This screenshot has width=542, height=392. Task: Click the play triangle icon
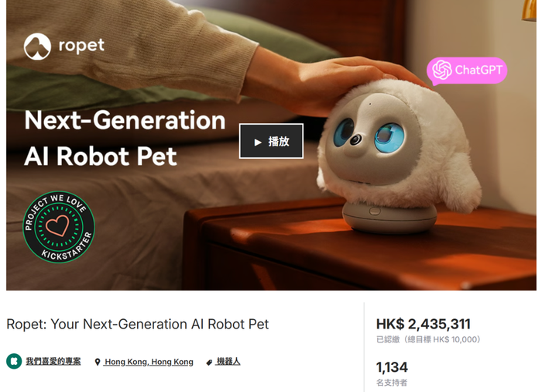click(x=258, y=143)
